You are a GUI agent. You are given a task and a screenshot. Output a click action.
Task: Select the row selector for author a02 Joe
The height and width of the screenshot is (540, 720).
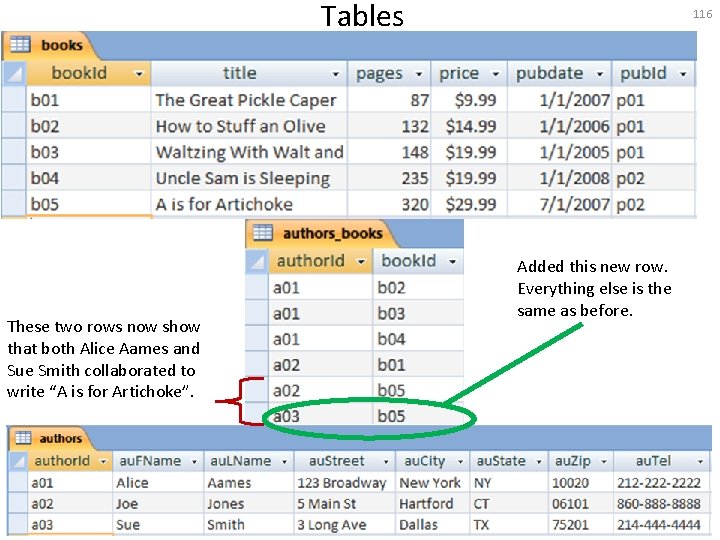(18, 504)
